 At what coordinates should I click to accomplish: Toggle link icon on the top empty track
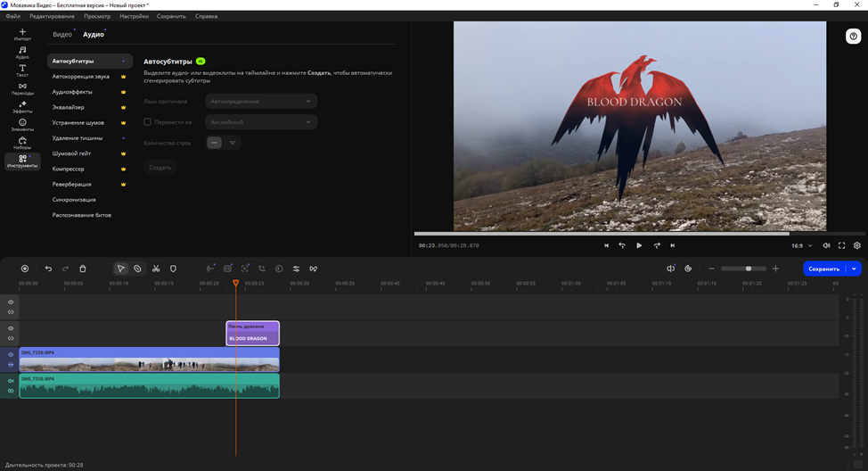click(11, 312)
